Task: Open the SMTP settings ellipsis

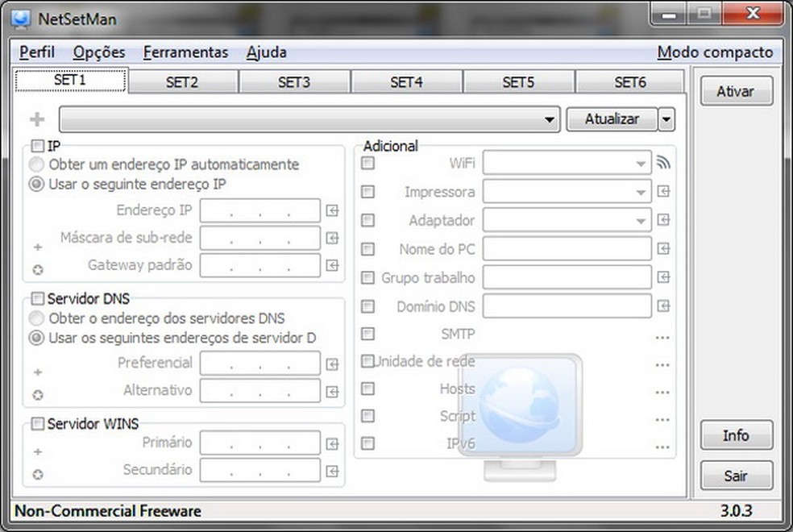Action: [662, 337]
